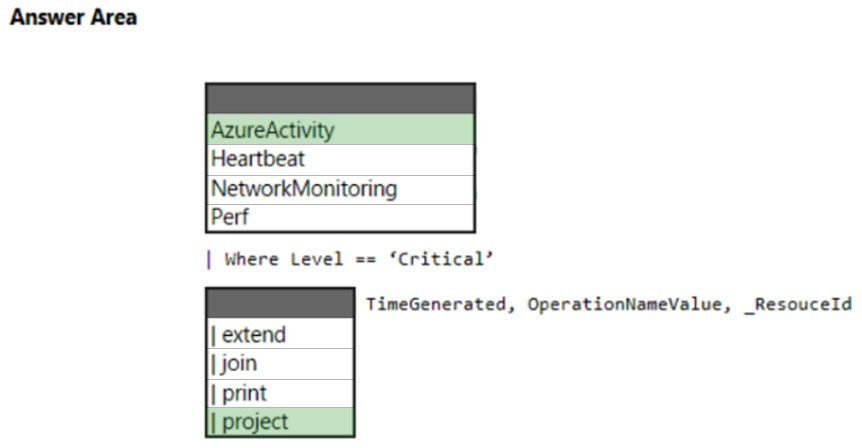
Task: Open the dark header of the operator dropdown
Action: [x=280, y=303]
